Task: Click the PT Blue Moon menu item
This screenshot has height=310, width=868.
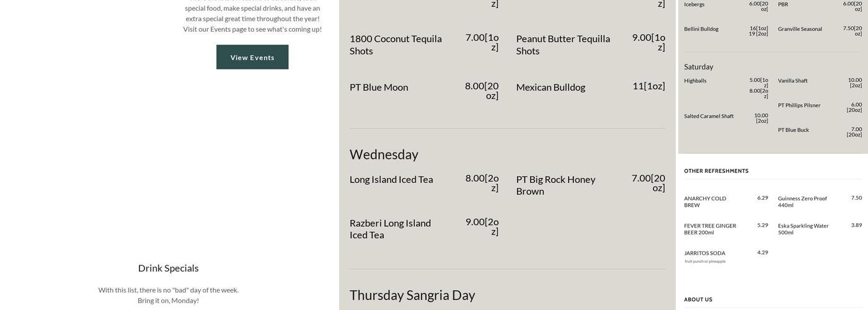Action: (379, 87)
